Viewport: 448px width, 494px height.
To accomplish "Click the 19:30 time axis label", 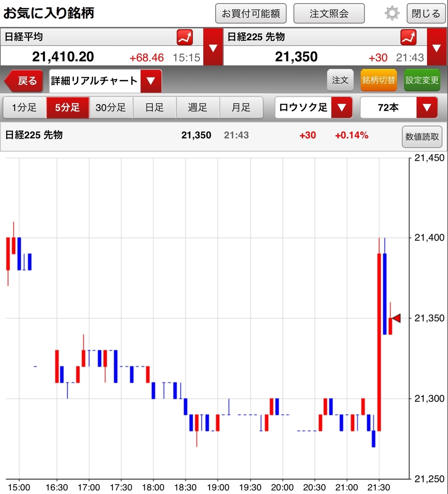I will point(250,488).
